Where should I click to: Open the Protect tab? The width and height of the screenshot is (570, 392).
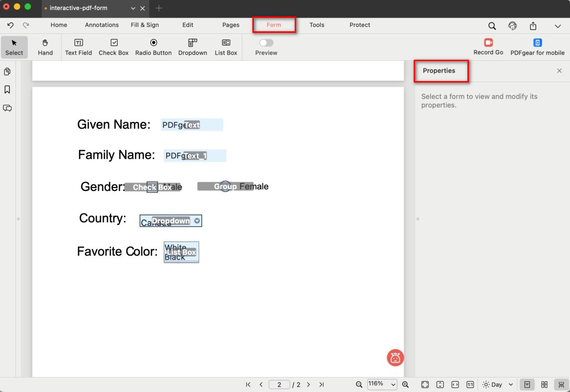click(359, 25)
